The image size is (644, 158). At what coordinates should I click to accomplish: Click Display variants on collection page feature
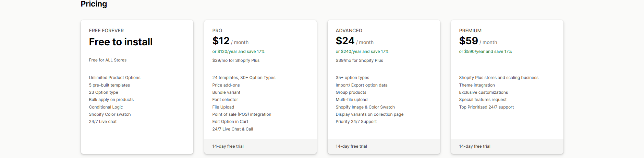coord(369,114)
